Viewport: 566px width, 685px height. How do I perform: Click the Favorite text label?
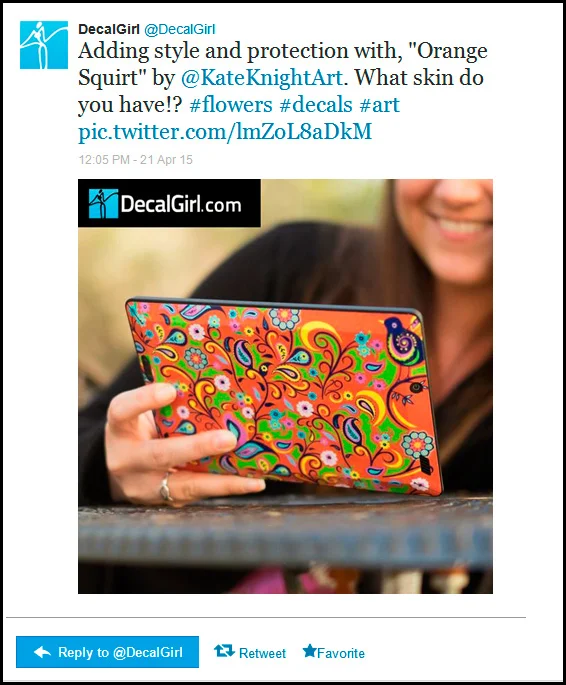click(x=341, y=653)
